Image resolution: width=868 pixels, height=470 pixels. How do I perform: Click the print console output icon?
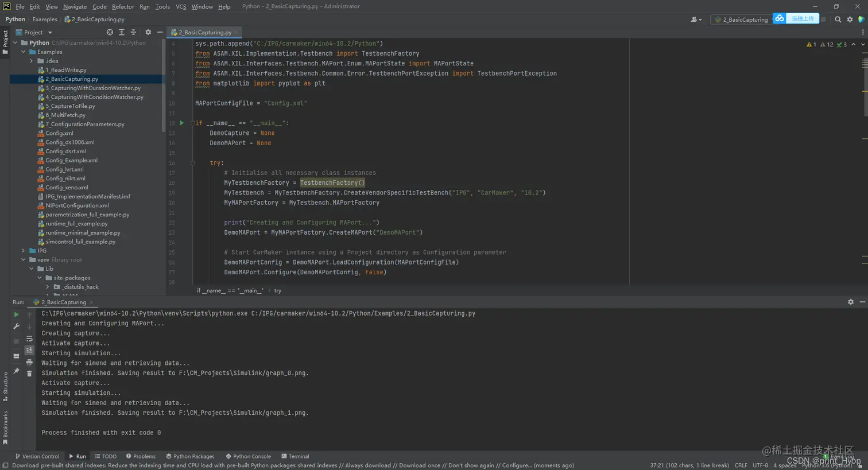[29, 362]
